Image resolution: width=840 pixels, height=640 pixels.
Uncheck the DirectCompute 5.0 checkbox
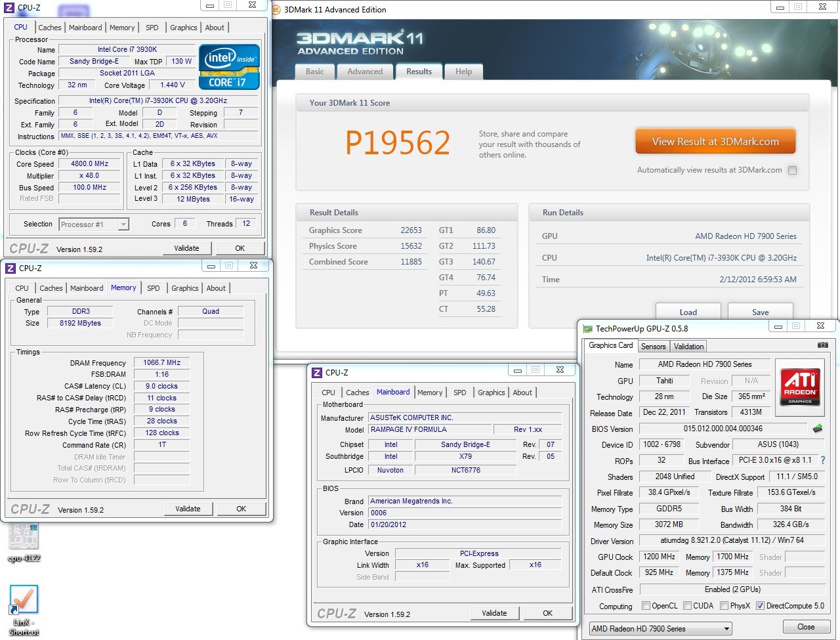[760, 606]
